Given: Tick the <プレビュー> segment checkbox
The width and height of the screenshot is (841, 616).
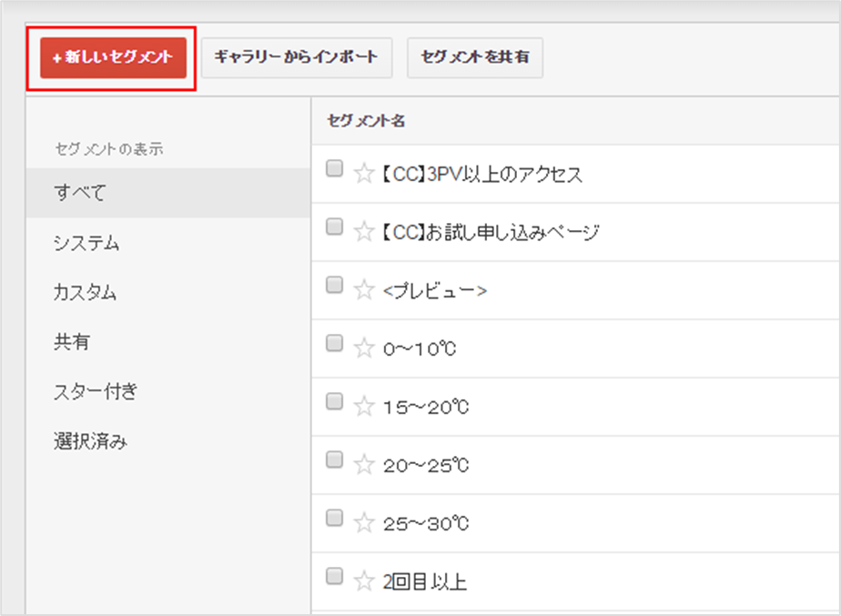Looking at the screenshot, I should [335, 285].
